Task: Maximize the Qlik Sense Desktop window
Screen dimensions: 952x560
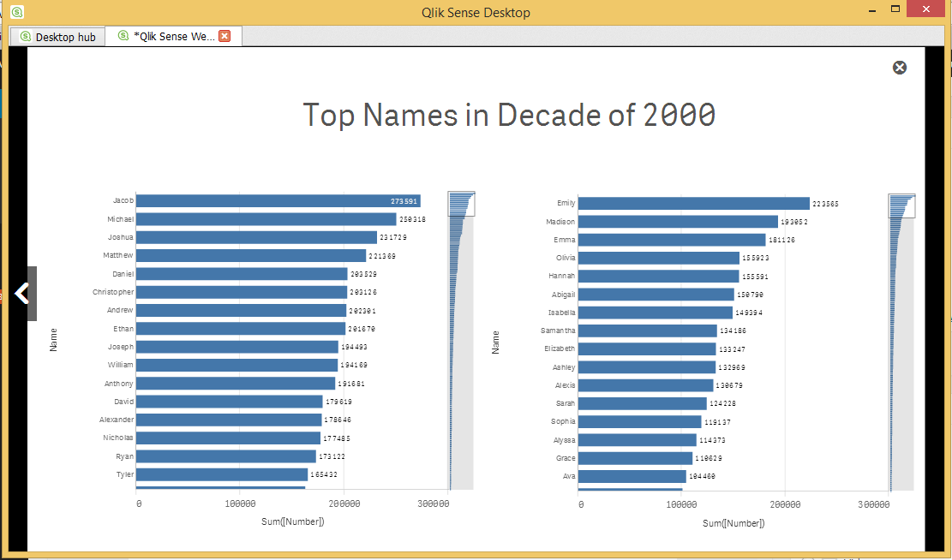Action: [x=895, y=9]
